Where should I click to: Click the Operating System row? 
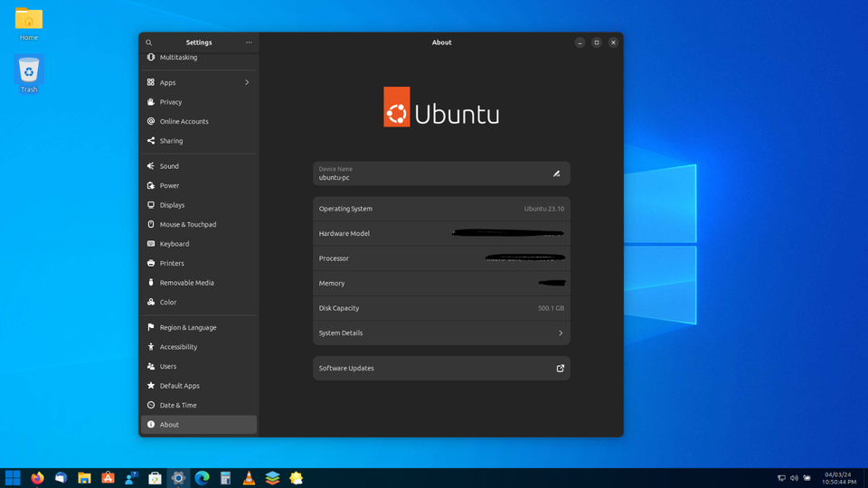tap(441, 209)
